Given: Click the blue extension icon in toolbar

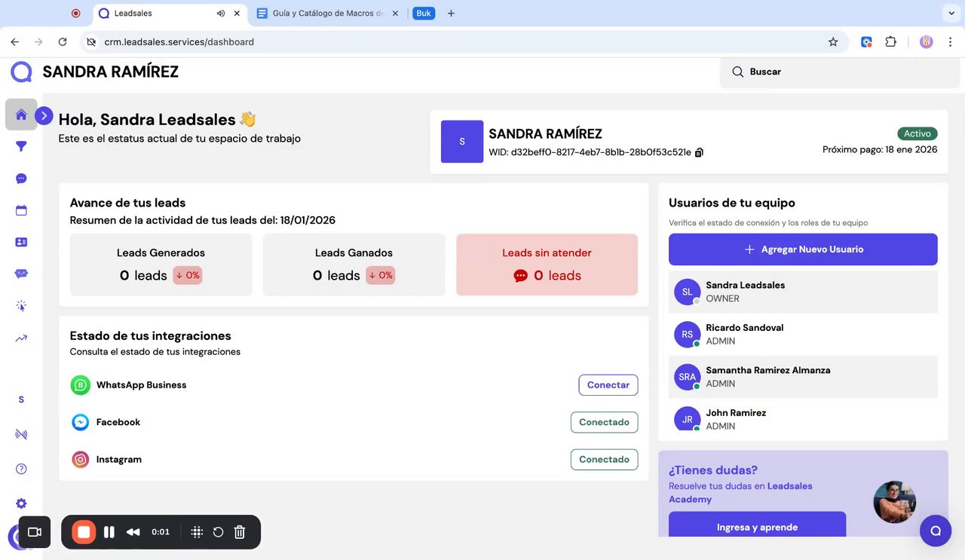Looking at the screenshot, I should [867, 42].
